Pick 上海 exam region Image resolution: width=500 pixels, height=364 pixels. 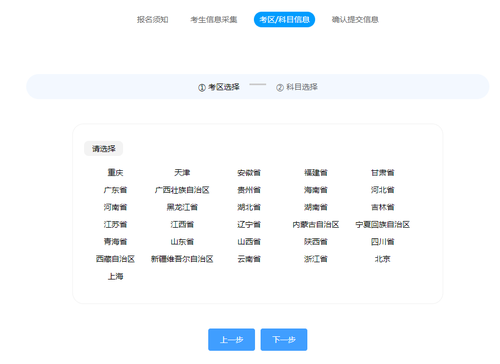(x=115, y=276)
